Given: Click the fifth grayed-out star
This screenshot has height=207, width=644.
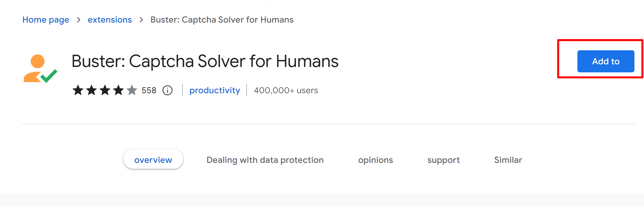Looking at the screenshot, I should (x=132, y=90).
